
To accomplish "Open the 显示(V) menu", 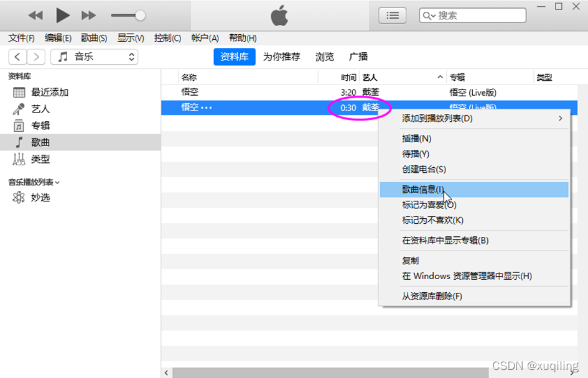I will [131, 38].
